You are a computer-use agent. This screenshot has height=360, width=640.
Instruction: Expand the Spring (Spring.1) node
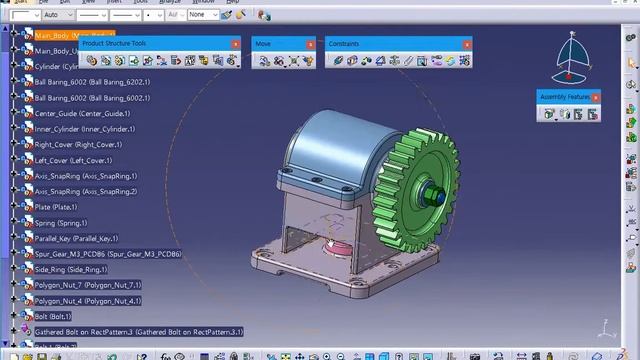click(x=13, y=221)
